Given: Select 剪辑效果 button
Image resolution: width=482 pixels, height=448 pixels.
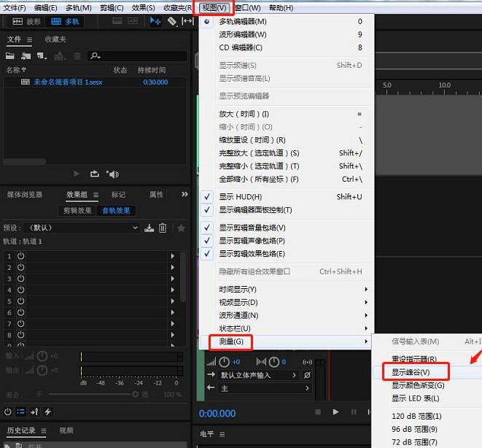Looking at the screenshot, I should [77, 211].
